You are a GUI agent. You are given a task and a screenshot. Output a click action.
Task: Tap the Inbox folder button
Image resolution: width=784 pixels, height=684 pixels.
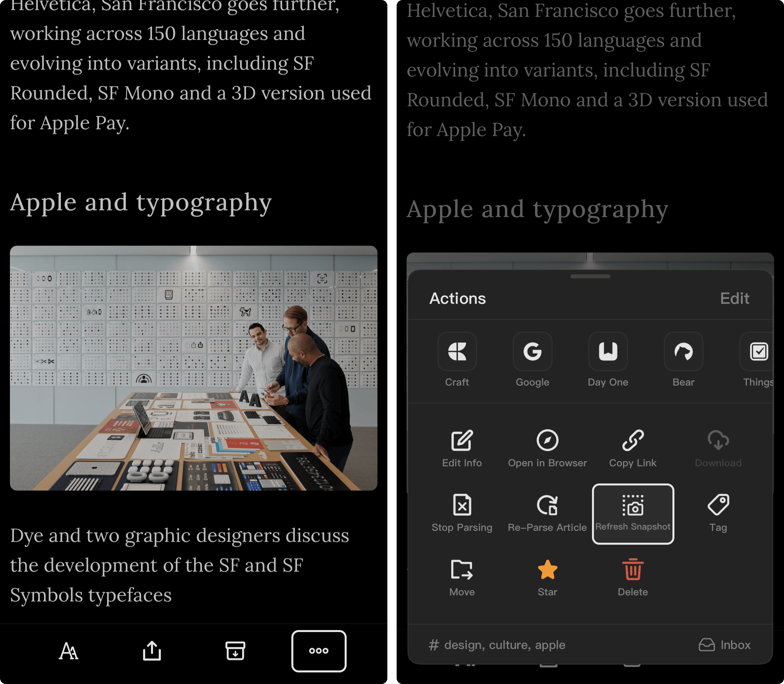(724, 645)
